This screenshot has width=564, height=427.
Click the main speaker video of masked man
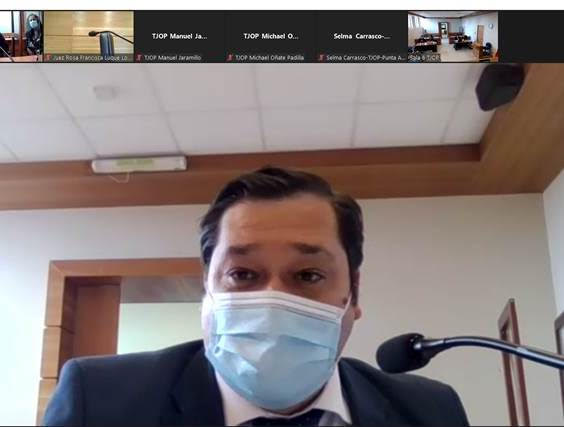(x=282, y=245)
